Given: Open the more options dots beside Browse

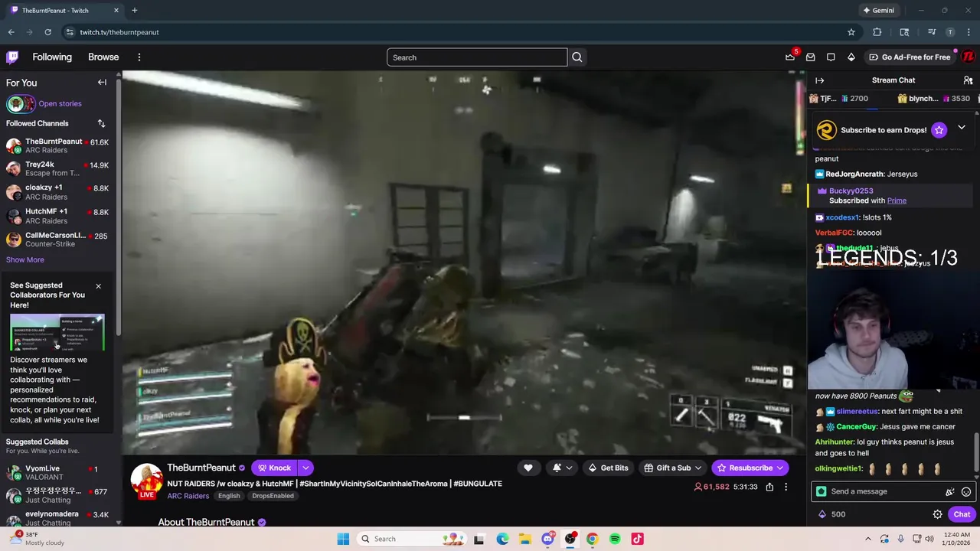Looking at the screenshot, I should click(139, 57).
